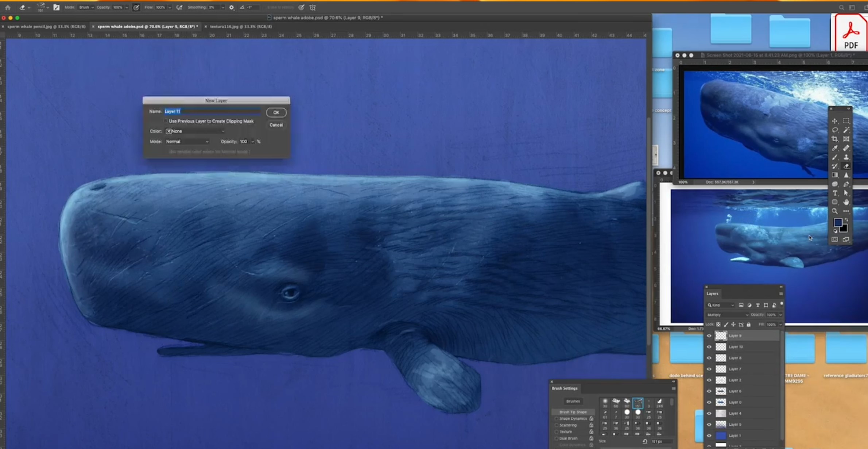Select the Sponge tool
Image resolution: width=868 pixels, height=449 pixels.
[835, 184]
